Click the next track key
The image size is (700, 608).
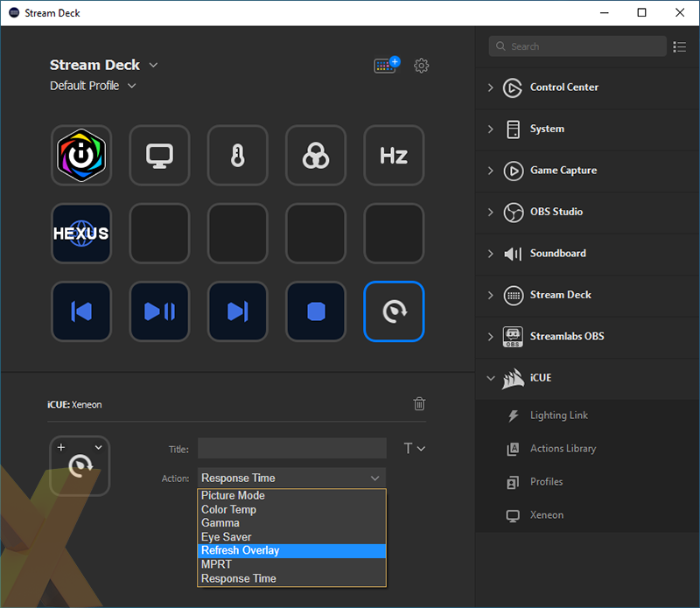[x=237, y=311]
